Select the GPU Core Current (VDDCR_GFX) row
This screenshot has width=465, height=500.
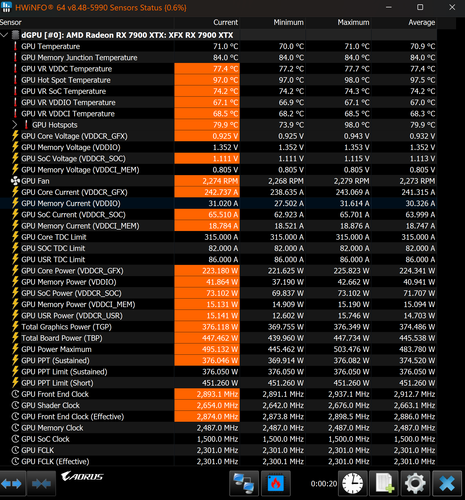pyautogui.click(x=218, y=192)
